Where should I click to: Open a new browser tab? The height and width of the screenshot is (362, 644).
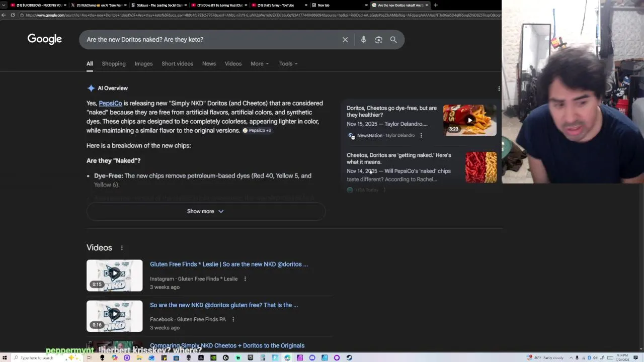pos(436,5)
